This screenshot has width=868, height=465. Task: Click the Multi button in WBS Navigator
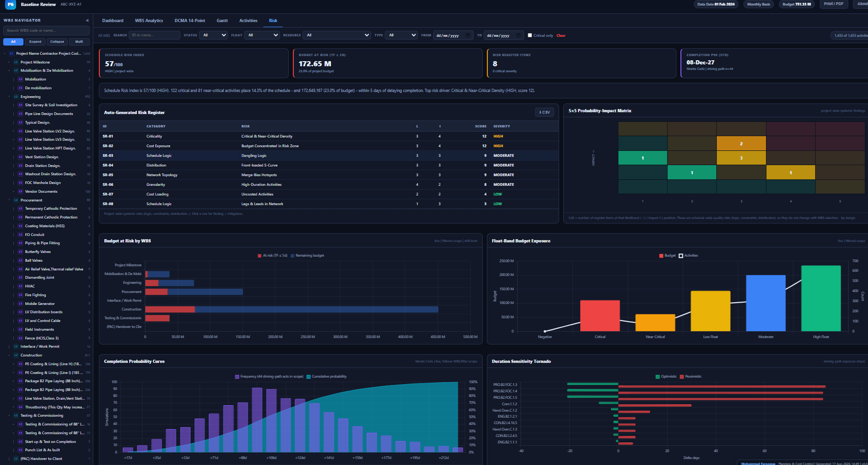point(79,42)
